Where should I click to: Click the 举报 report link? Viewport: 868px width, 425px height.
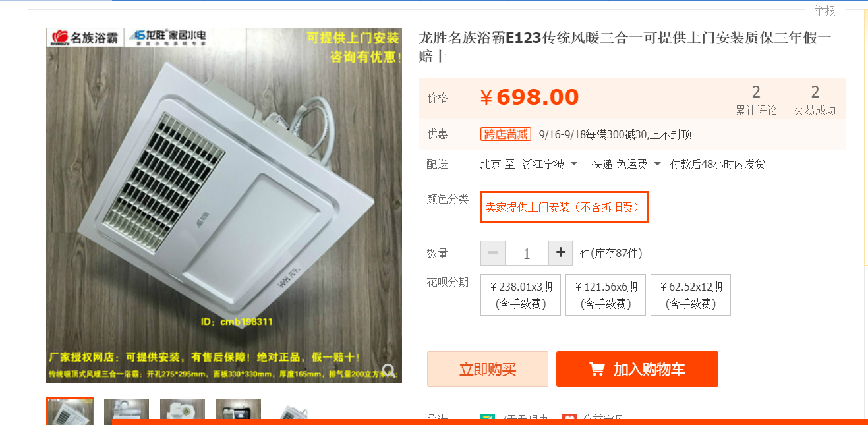[825, 11]
